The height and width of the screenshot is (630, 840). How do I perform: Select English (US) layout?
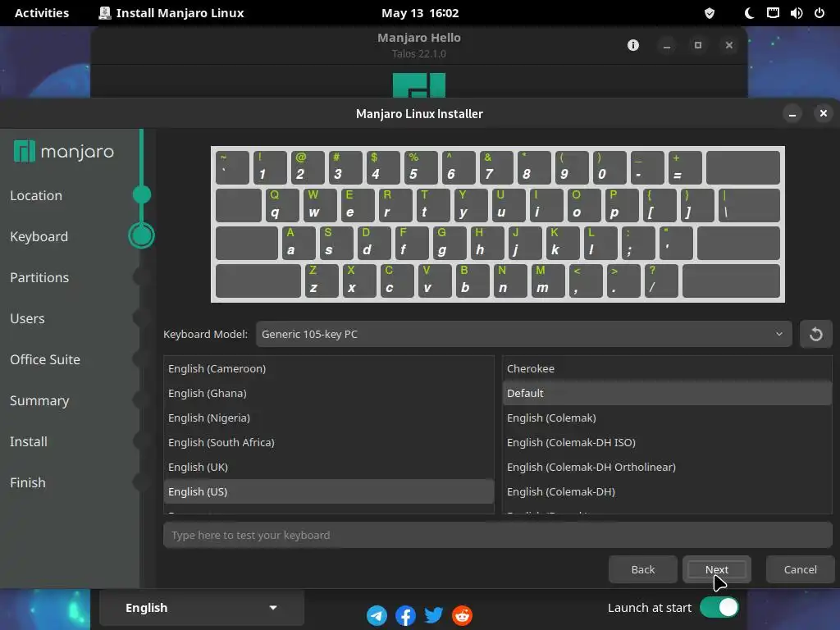pos(328,492)
